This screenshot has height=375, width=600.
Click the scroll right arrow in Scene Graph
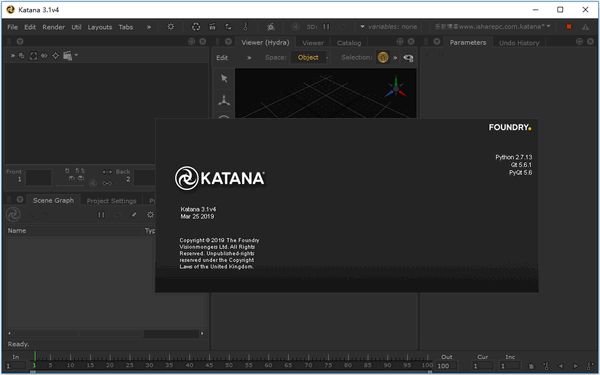[x=202, y=334]
